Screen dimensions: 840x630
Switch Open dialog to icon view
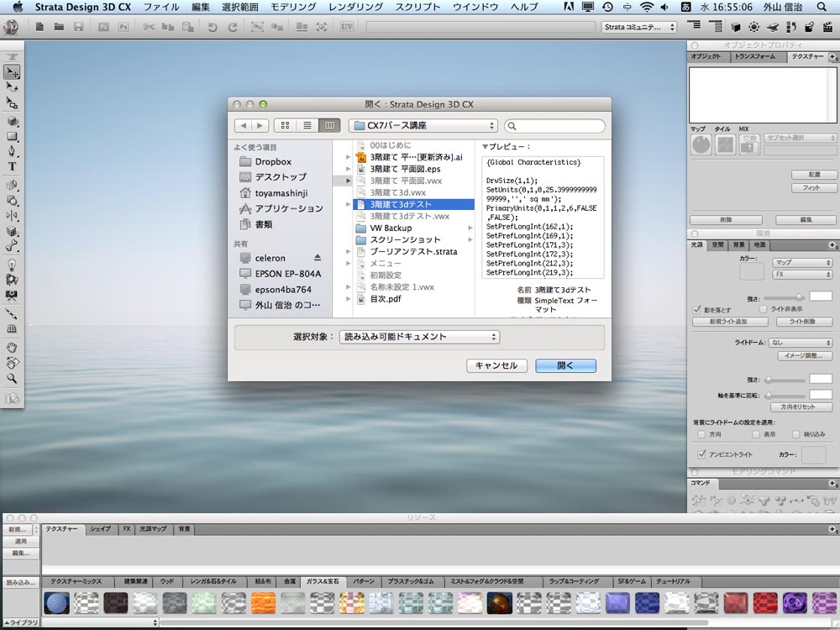click(285, 125)
